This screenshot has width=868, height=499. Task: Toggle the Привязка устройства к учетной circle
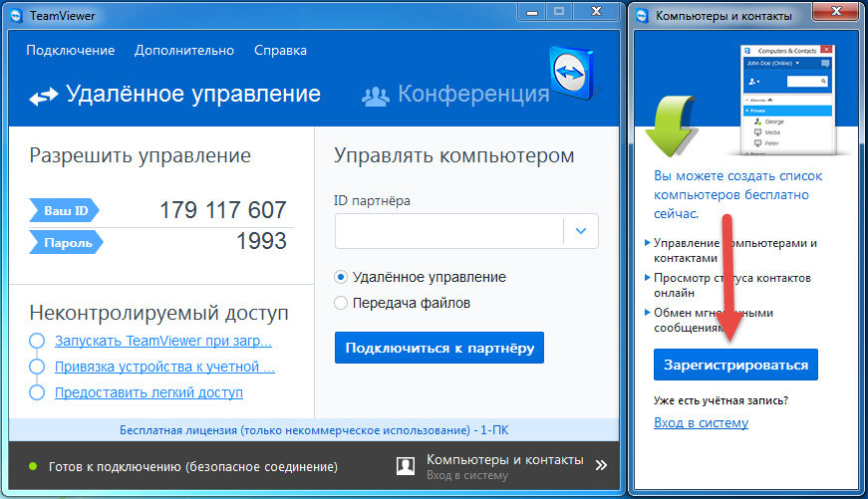click(37, 367)
